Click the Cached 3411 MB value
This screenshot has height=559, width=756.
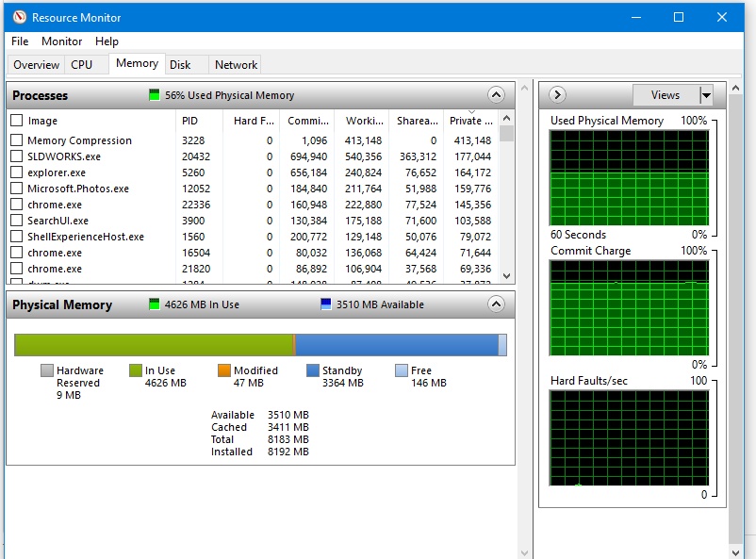click(288, 427)
